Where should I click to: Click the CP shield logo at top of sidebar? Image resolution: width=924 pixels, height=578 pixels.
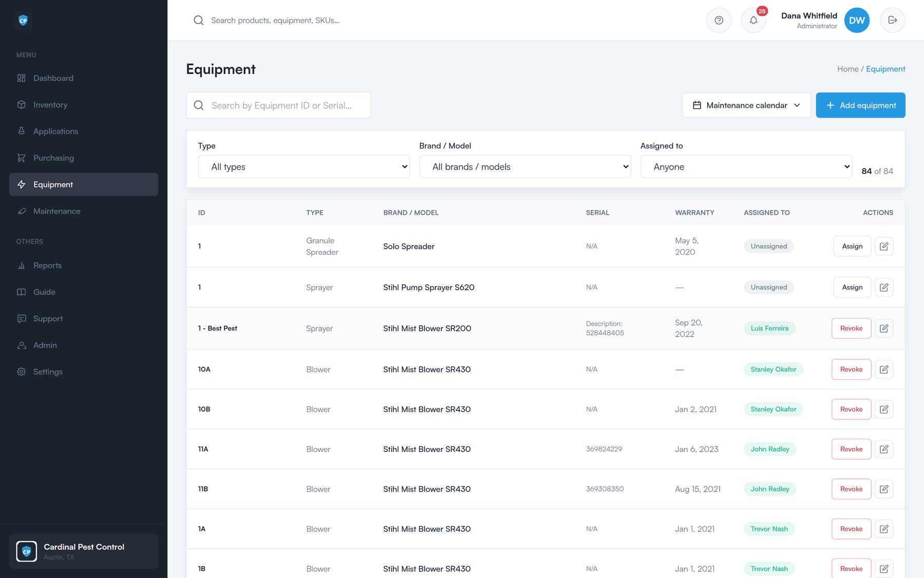pos(23,21)
